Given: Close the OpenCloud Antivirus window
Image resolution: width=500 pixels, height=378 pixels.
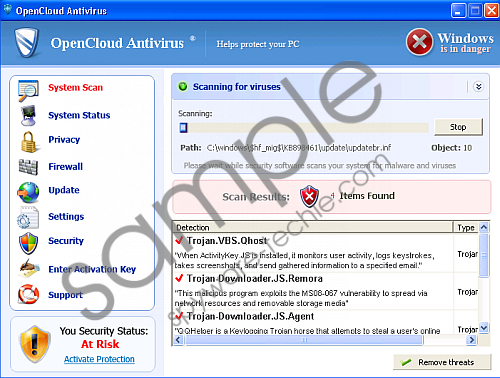Looking at the screenshot, I should pos(491,11).
